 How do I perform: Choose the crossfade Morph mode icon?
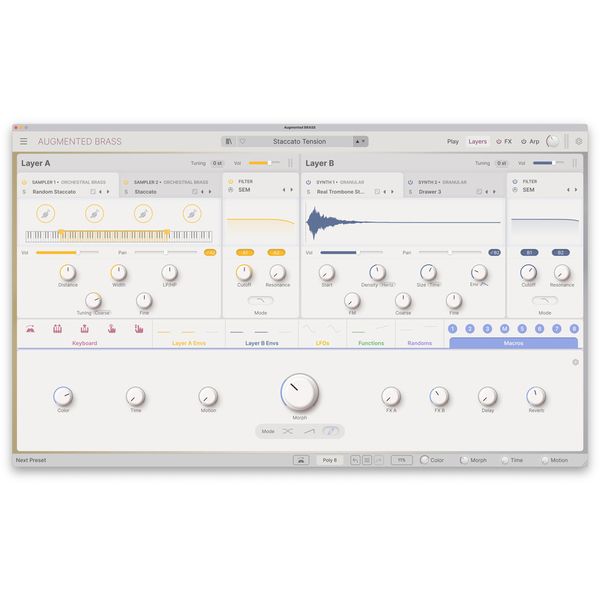click(x=288, y=431)
